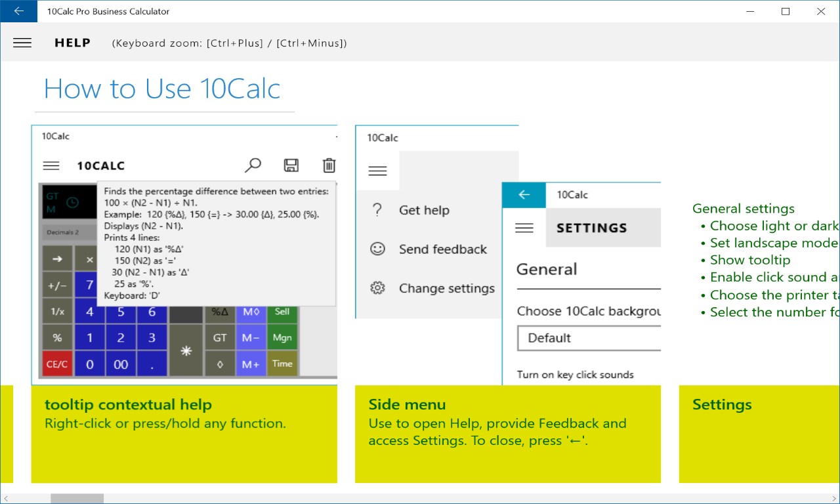Select 'Change settings' from the side menu
This screenshot has width=840, height=504.
[447, 288]
